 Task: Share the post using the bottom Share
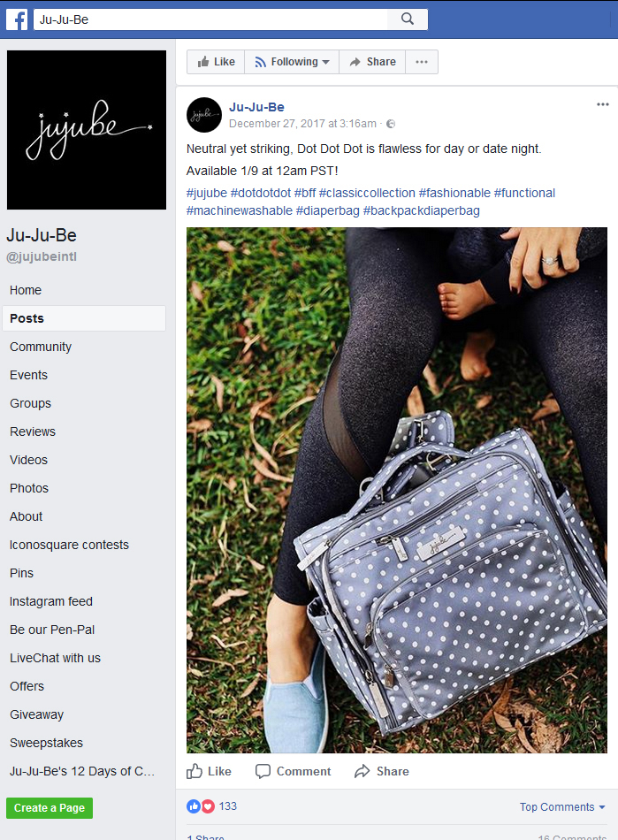point(382,771)
